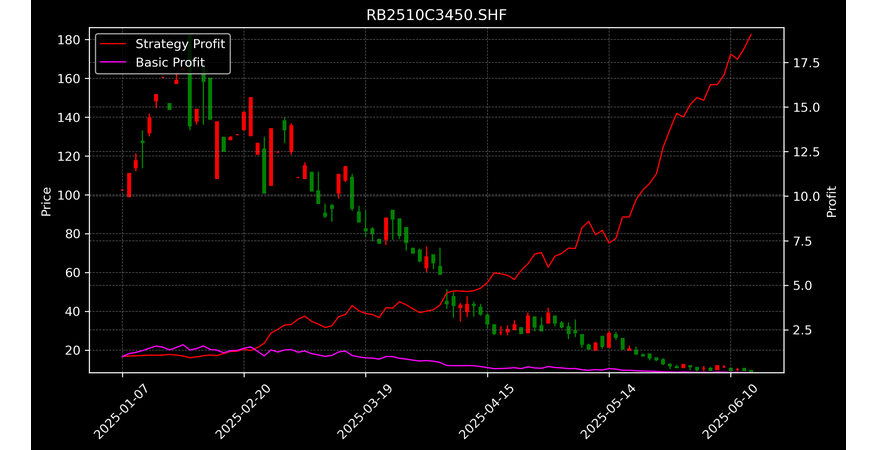Click the 5.0 profit tick label
This screenshot has width=878, height=450.
click(x=800, y=285)
